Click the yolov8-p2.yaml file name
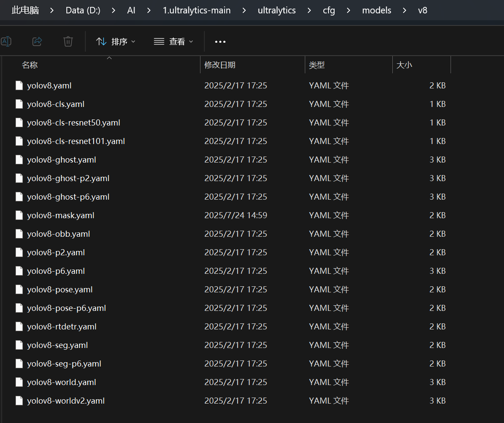The height and width of the screenshot is (423, 504). point(56,252)
